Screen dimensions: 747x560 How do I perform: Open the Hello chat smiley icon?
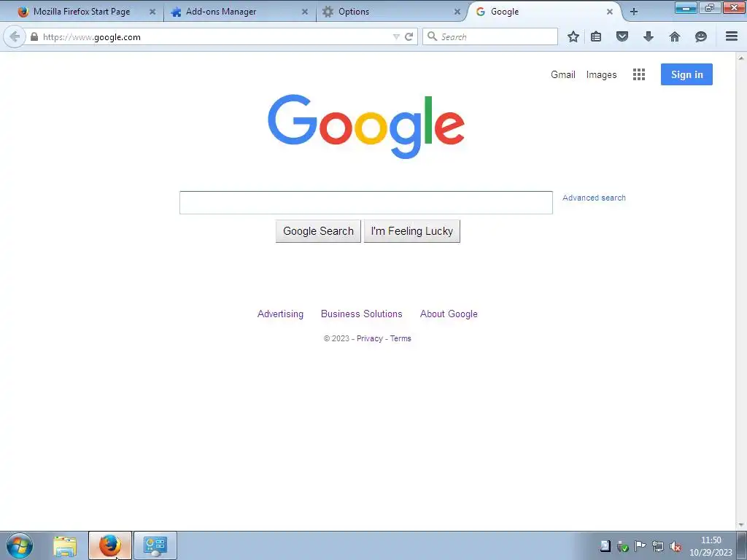point(701,36)
